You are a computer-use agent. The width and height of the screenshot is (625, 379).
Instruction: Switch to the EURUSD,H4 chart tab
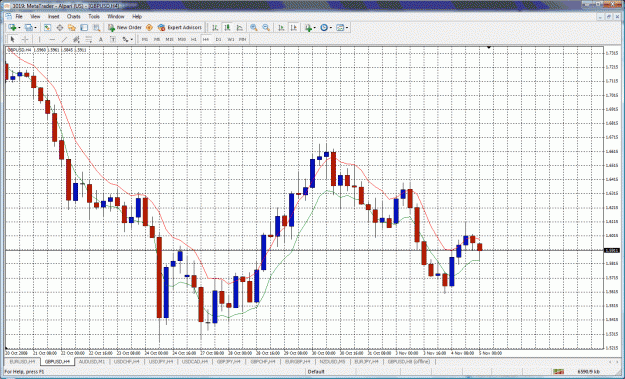(22, 362)
